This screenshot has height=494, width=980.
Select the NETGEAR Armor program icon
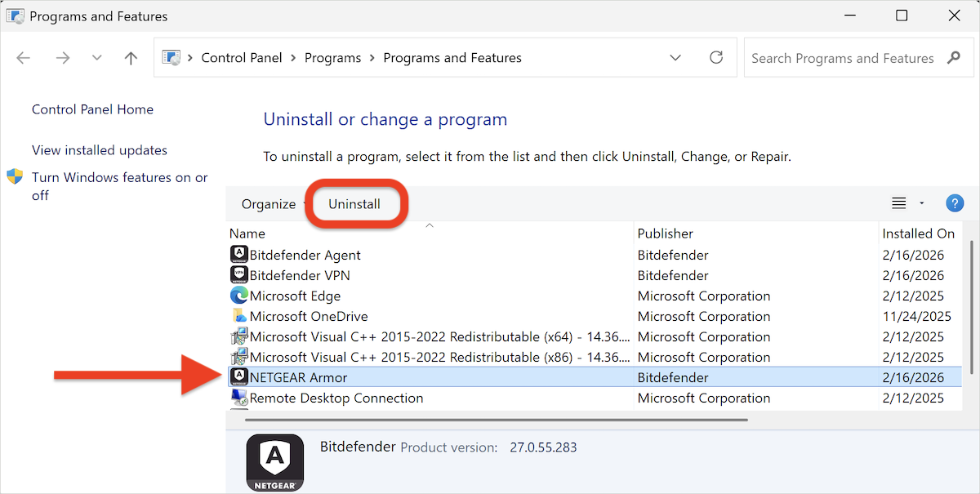click(x=238, y=376)
